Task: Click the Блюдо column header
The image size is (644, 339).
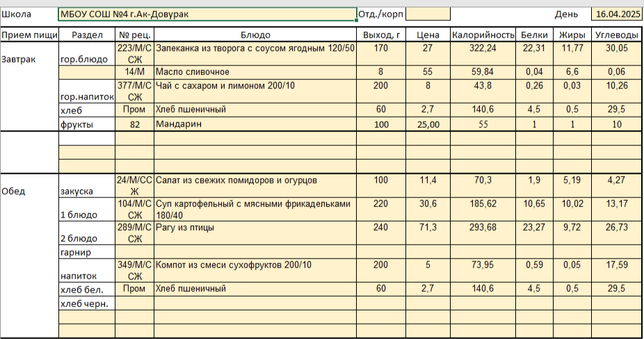Action: 255,35
